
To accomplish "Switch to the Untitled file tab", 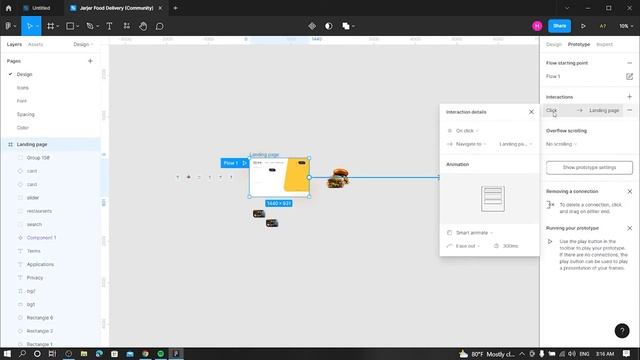I will tap(41, 8).
